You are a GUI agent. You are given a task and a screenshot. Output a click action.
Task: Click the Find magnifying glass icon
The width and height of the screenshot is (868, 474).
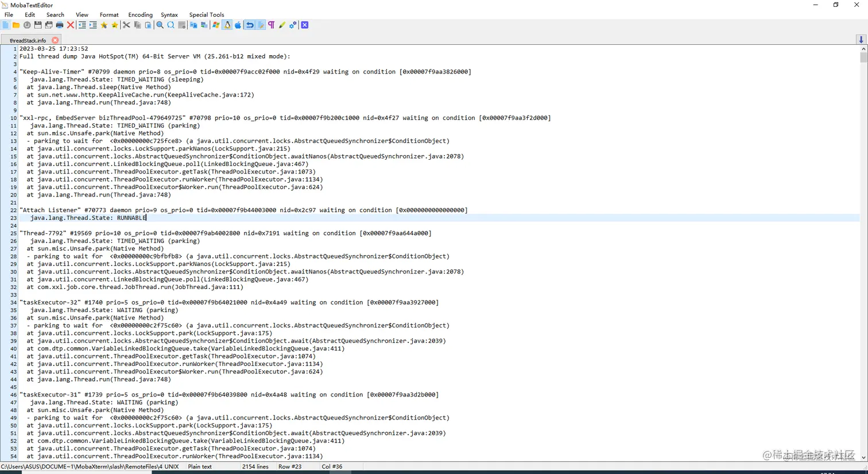click(160, 25)
